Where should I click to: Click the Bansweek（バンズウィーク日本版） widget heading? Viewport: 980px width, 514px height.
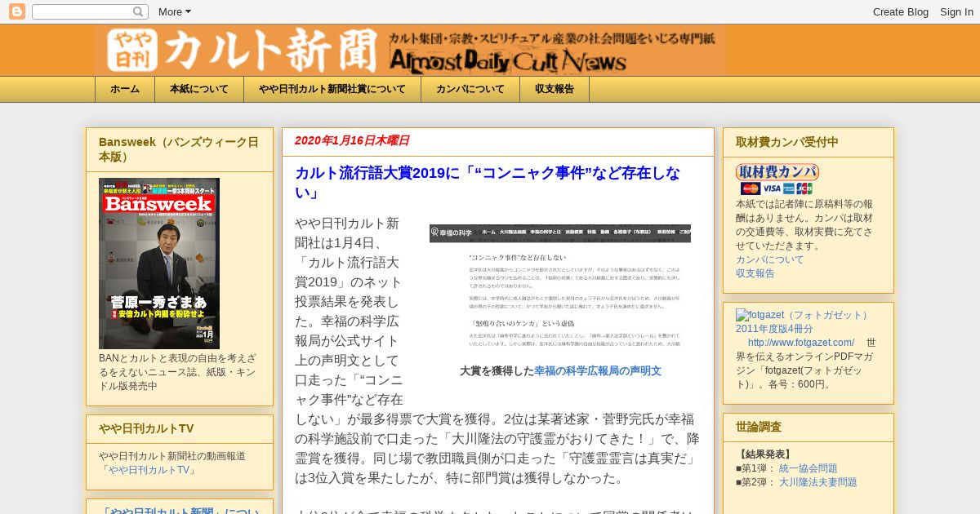(179, 149)
